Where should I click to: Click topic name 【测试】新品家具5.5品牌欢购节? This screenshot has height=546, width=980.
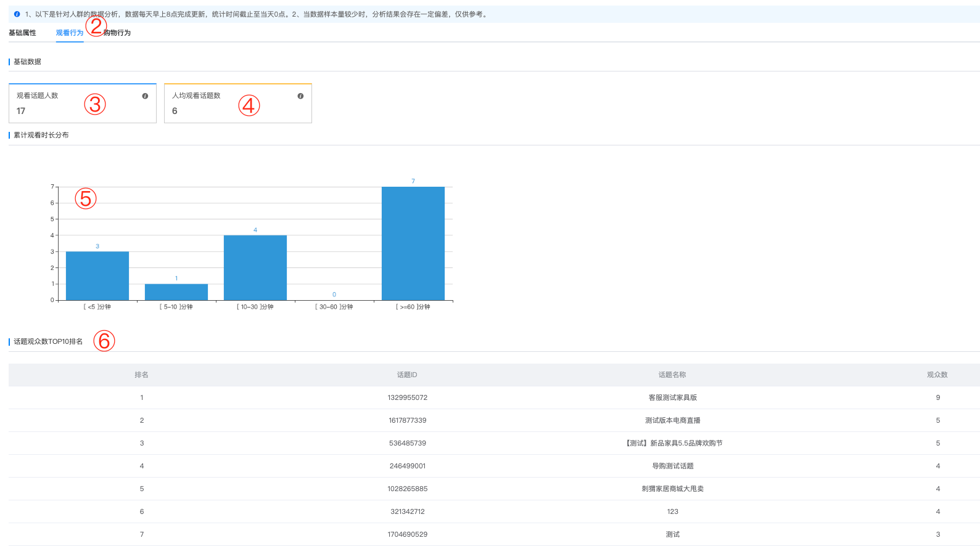[x=673, y=443]
